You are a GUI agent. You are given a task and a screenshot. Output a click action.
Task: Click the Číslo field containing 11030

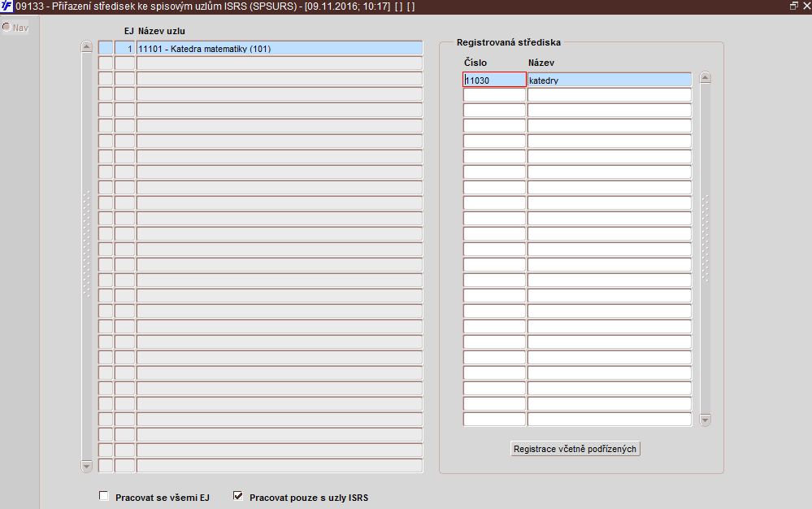pos(494,80)
